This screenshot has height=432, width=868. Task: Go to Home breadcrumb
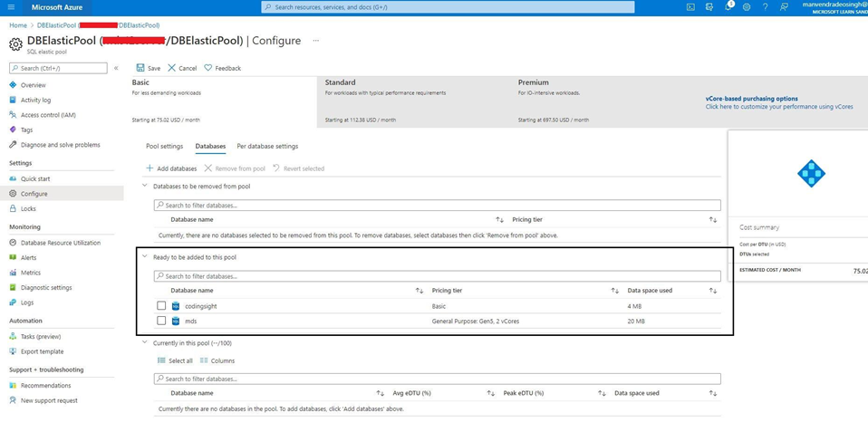(x=18, y=25)
